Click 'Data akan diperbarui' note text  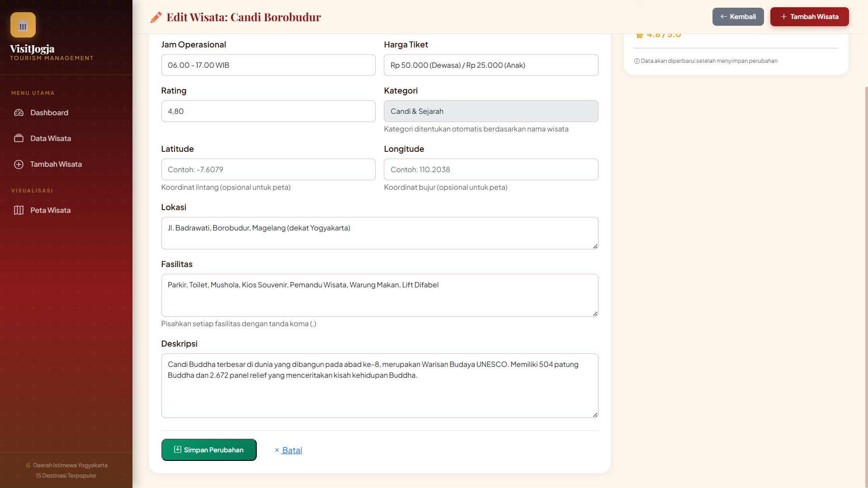tap(709, 61)
